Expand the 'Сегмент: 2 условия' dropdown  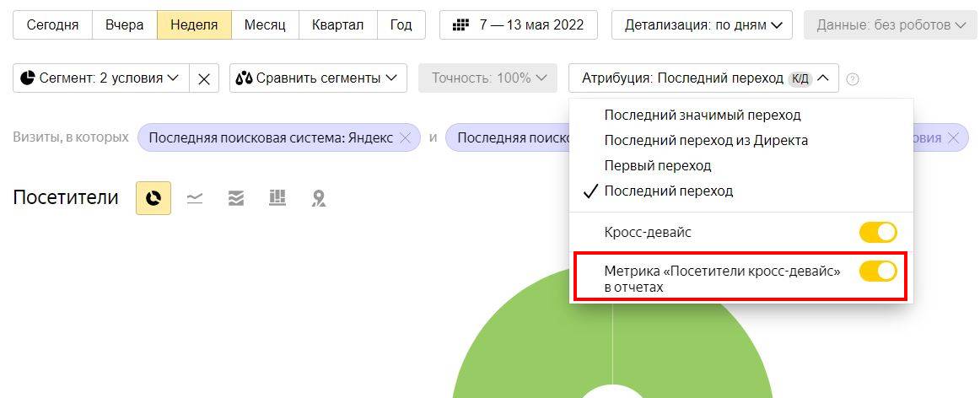100,78
